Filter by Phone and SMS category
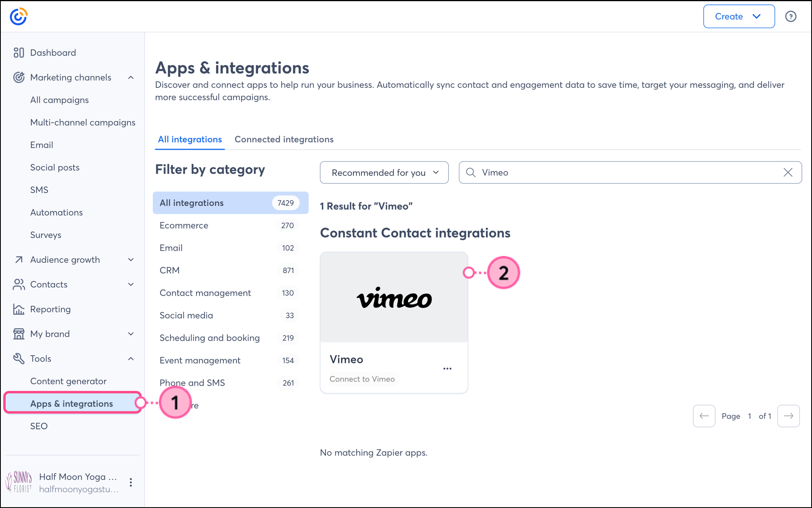812x508 pixels. pos(231,383)
